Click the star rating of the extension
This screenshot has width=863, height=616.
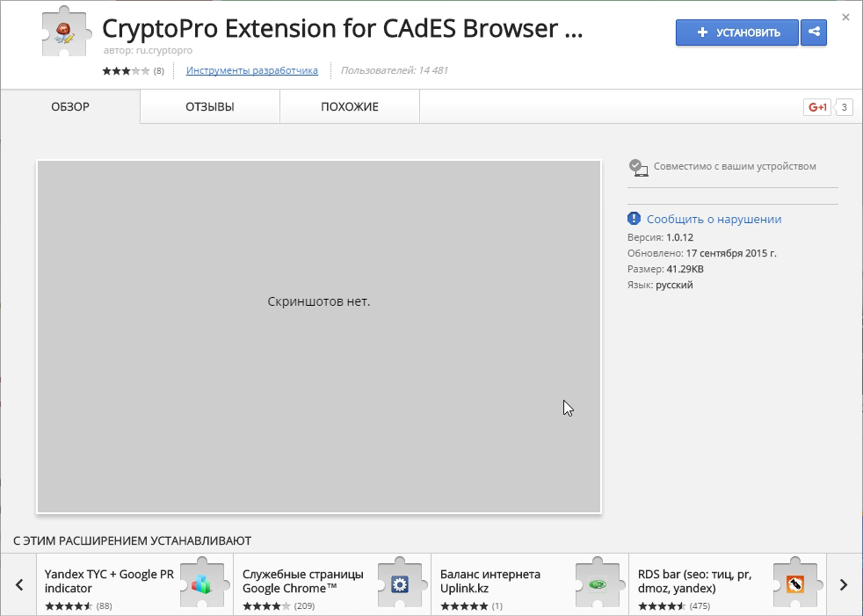tap(126, 70)
